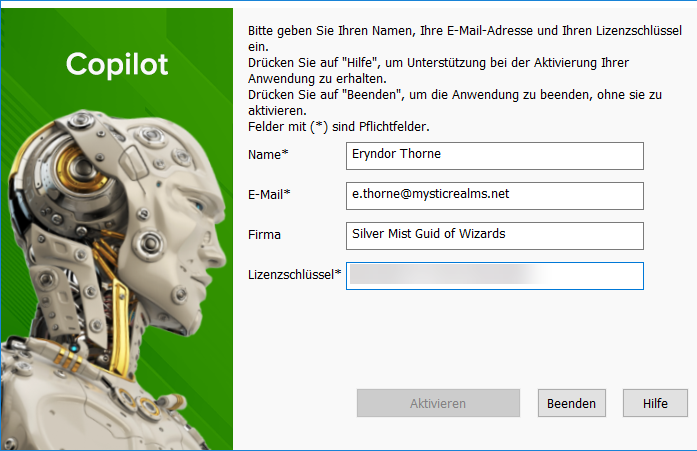
Task: Click the E-Mail* field label
Action: [269, 194]
